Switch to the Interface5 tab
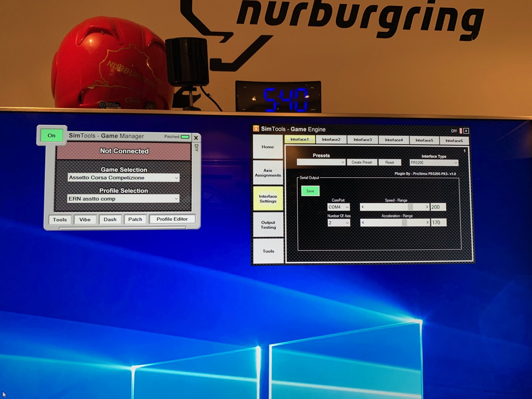This screenshot has width=532, height=399. click(424, 140)
